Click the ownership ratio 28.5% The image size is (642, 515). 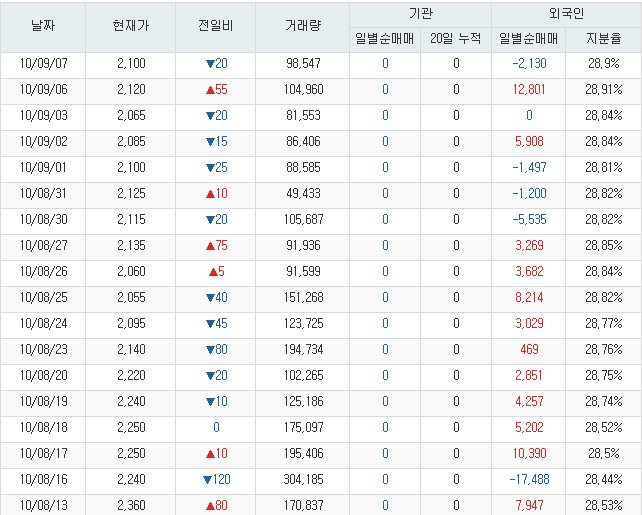604,453
